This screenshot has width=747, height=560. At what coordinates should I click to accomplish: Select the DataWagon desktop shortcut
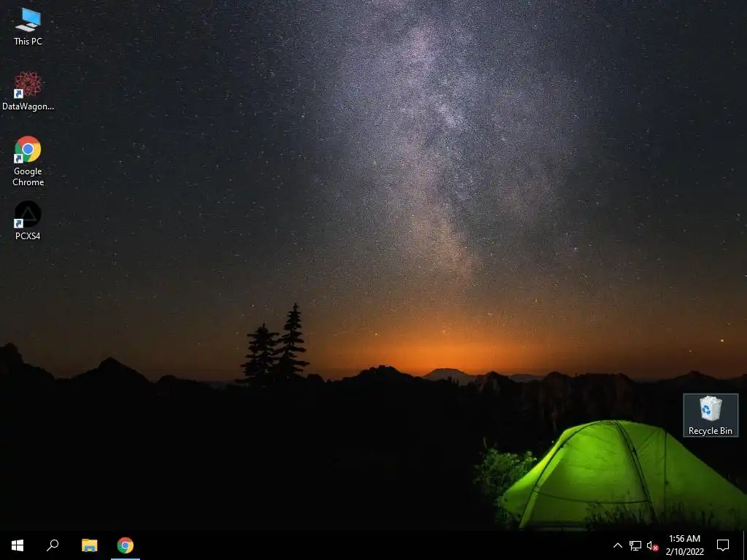coord(28,91)
